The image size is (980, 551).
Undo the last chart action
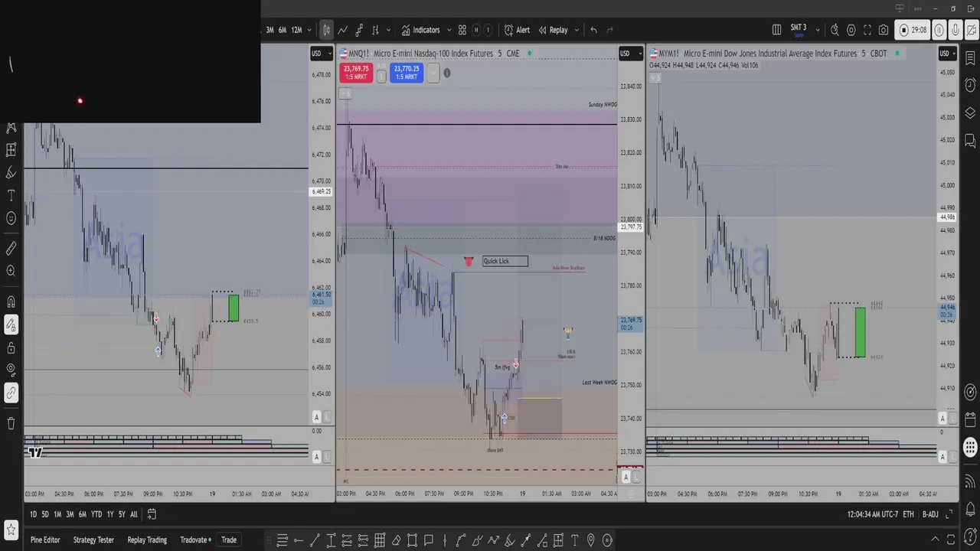(593, 30)
